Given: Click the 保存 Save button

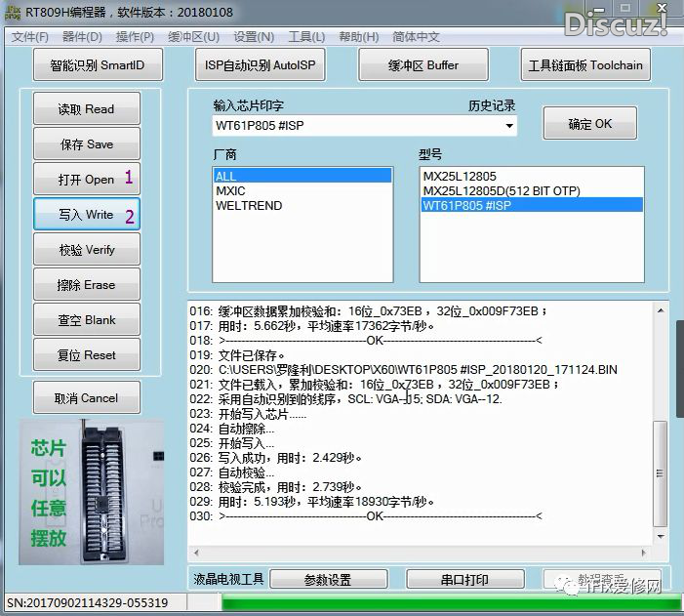Looking at the screenshot, I should coord(87,144).
